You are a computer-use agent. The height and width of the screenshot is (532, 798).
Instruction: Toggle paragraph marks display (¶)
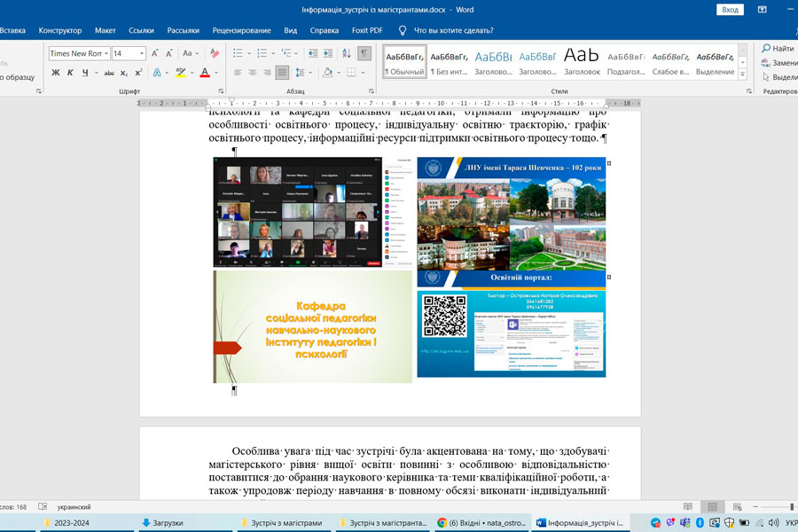(364, 53)
